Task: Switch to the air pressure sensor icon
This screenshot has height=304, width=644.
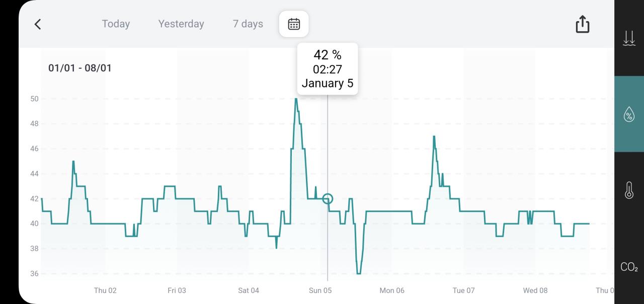Action: 629,38
